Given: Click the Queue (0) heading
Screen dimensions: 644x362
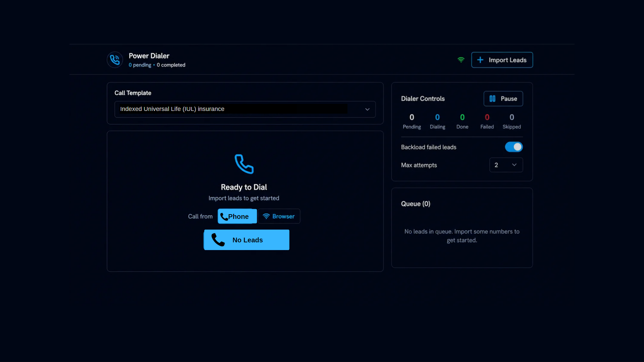Looking at the screenshot, I should tap(416, 204).
